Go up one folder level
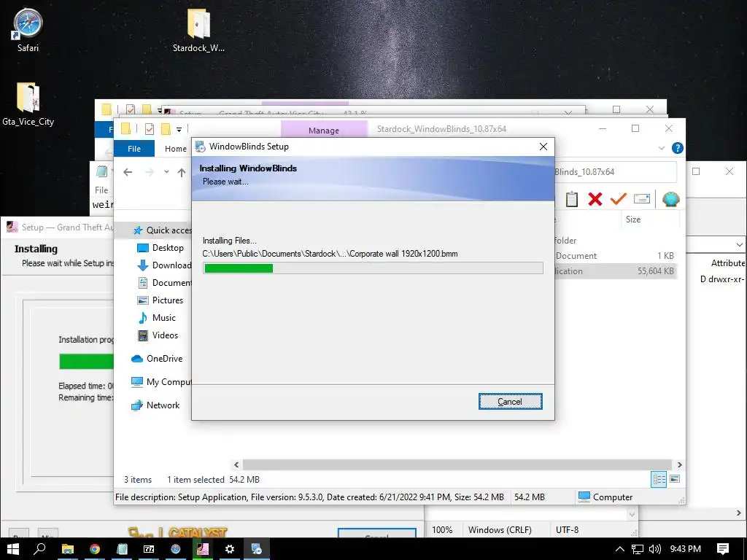 (182, 172)
